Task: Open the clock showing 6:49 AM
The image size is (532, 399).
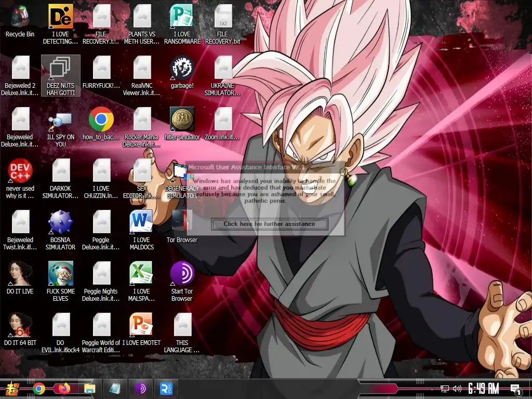Action: (484, 389)
